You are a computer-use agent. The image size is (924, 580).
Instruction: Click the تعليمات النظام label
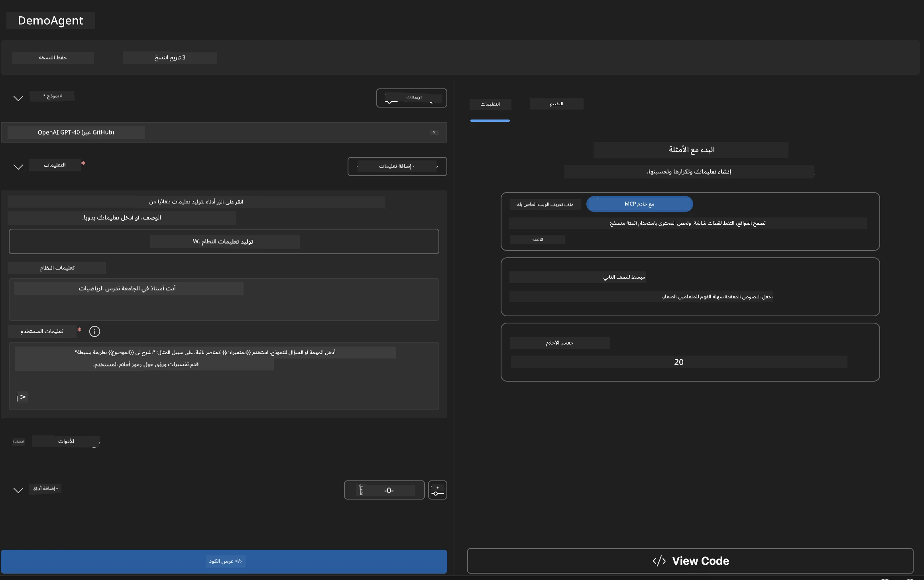[x=57, y=268]
